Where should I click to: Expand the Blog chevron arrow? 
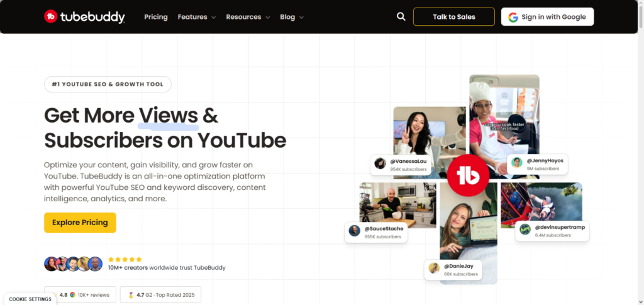(301, 18)
